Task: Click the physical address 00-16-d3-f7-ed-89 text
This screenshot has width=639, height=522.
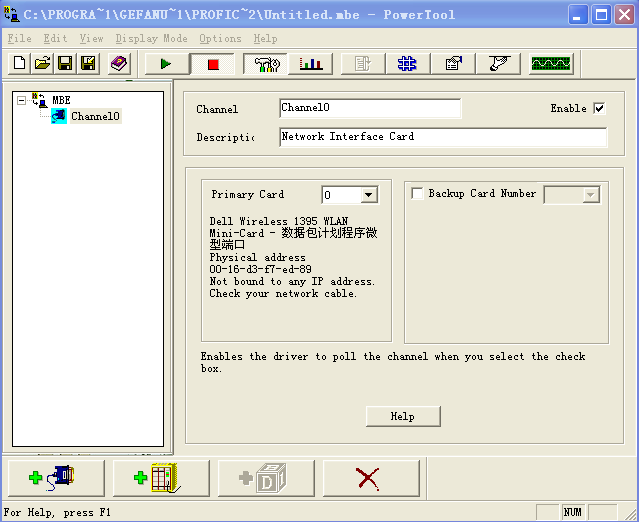Action: point(260,269)
